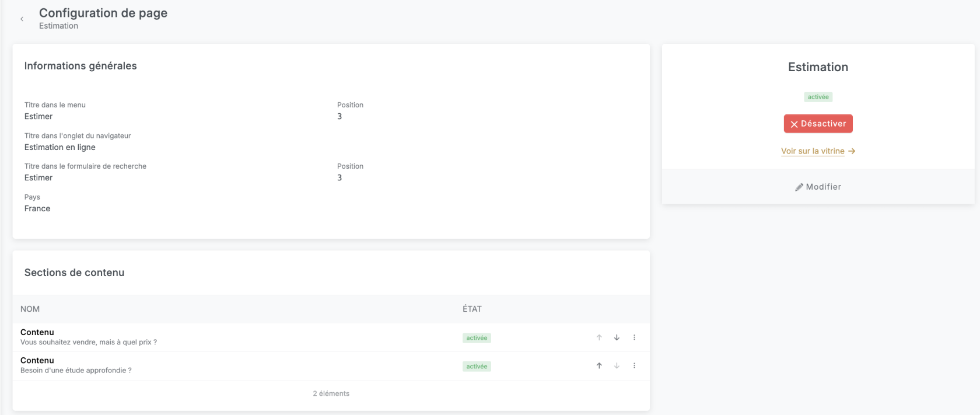Move 'Vous souhaitez vendre' section up
The width and height of the screenshot is (980, 415).
click(599, 337)
